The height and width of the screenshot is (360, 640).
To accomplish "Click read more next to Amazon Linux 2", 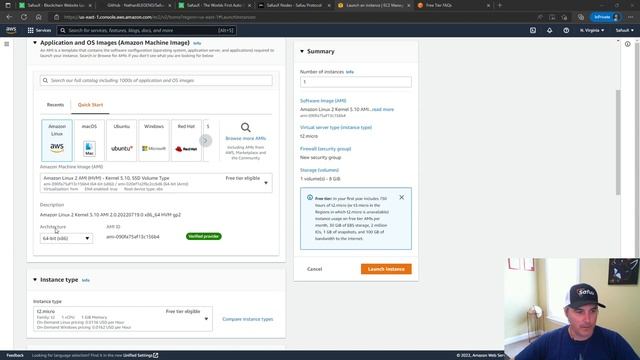I will [x=383, y=109].
